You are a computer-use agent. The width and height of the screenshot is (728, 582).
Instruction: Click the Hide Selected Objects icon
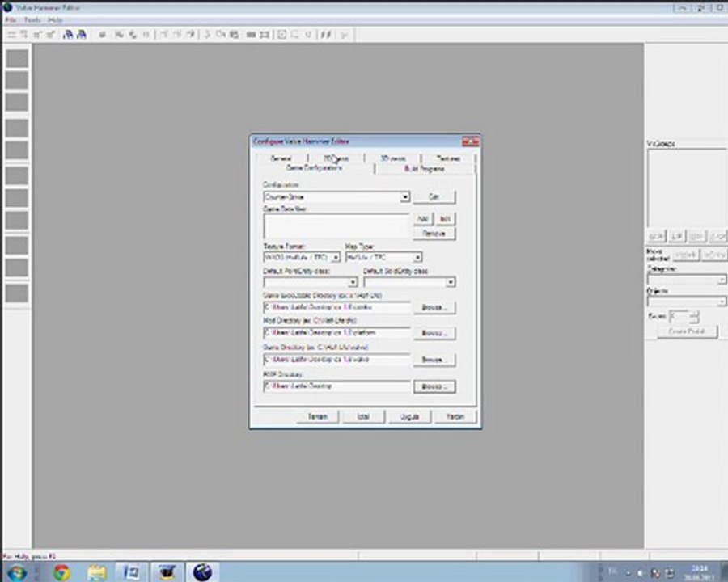pos(164,34)
